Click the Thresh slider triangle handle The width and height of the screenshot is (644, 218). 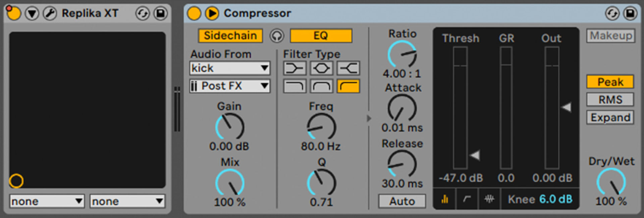475,155
